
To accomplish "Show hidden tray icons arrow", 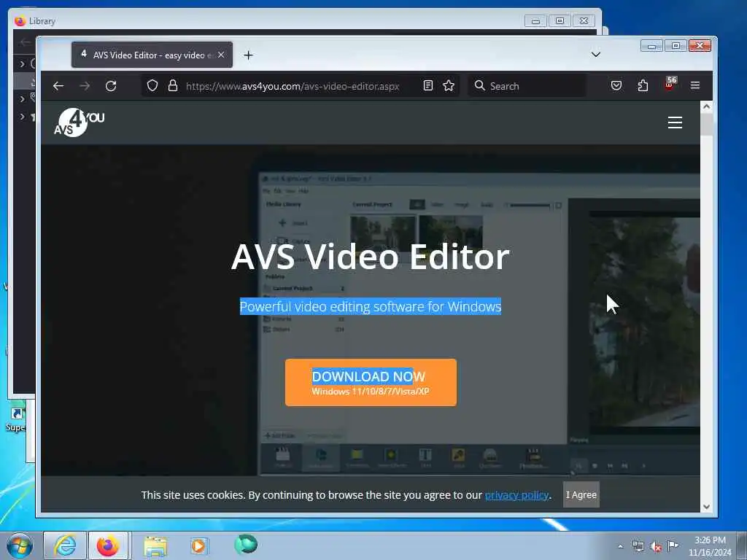I will (620, 546).
